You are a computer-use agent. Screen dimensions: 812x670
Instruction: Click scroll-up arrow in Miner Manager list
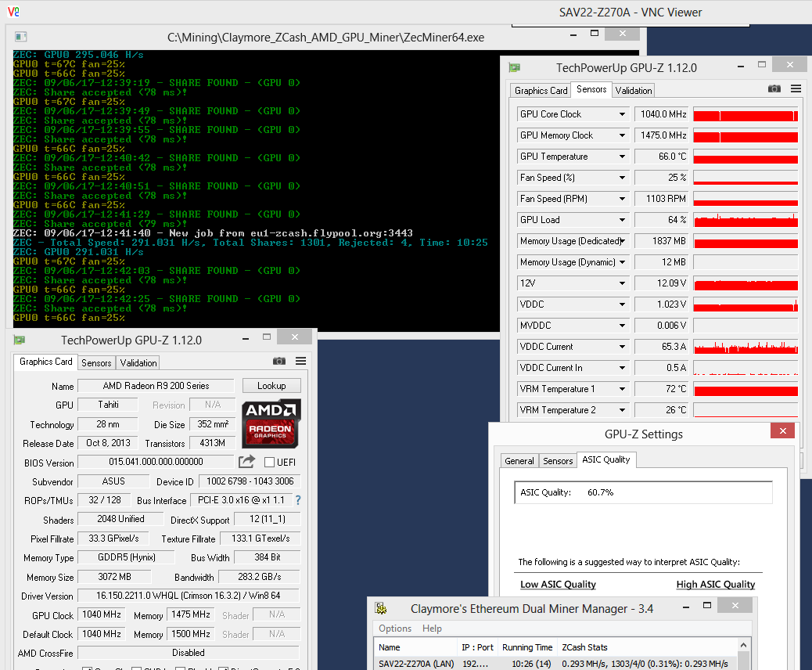point(744,645)
